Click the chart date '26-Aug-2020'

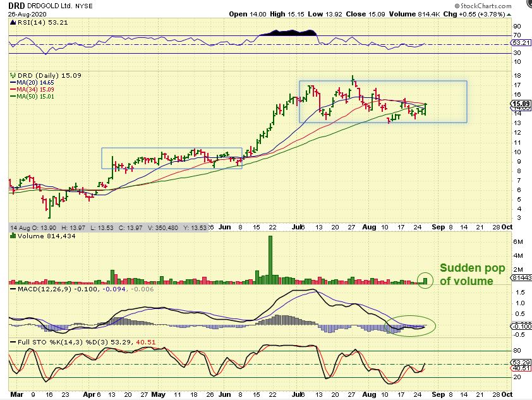[27, 15]
